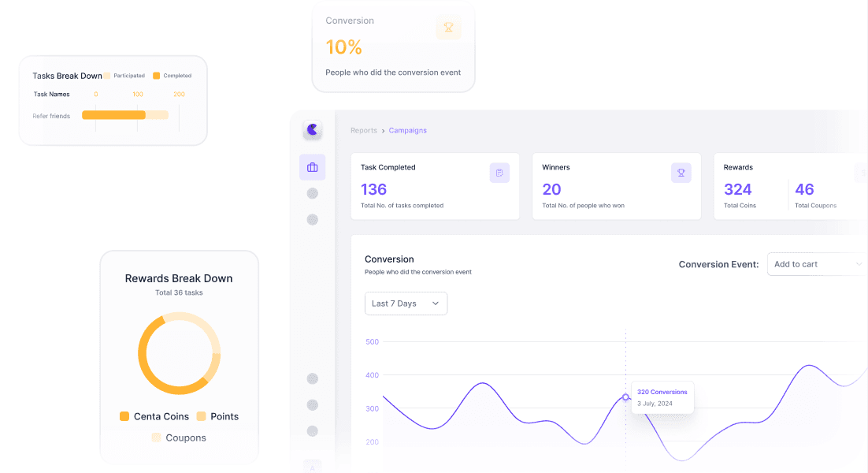Click the 136 tasks completed value
This screenshot has width=868, height=473.
coord(373,189)
